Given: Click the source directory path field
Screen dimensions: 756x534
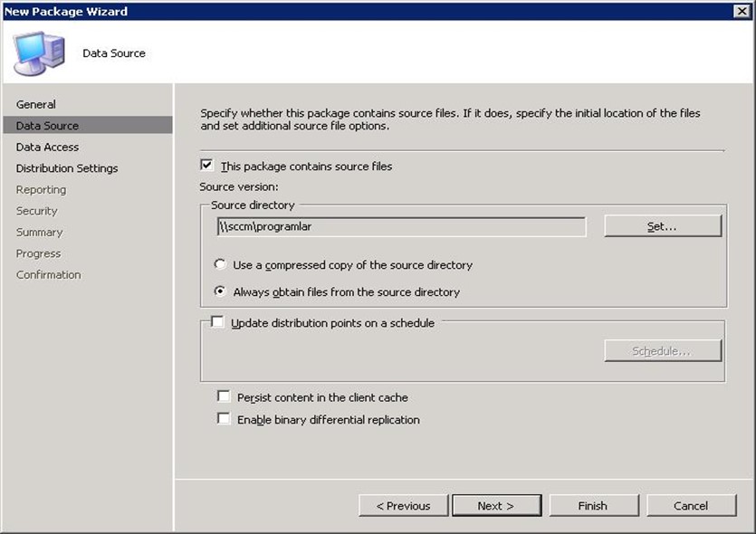Looking at the screenshot, I should pyautogui.click(x=400, y=226).
